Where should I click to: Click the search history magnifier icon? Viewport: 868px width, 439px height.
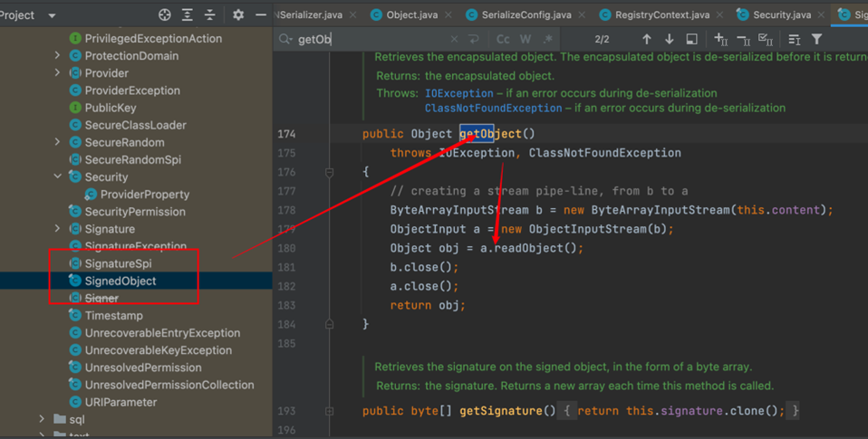(x=285, y=39)
